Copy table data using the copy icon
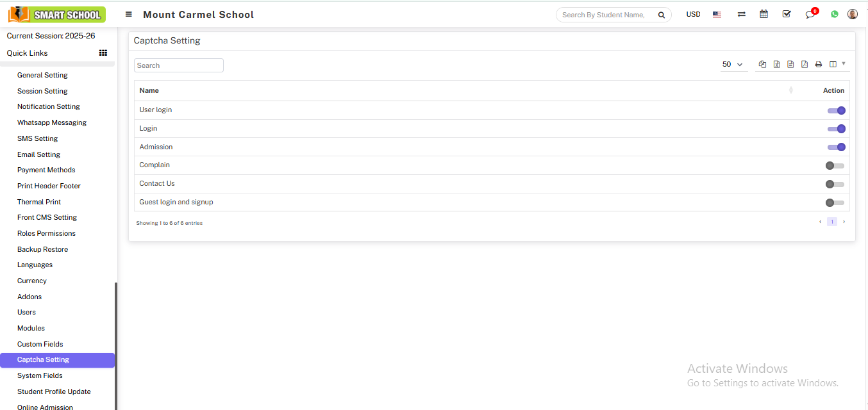Viewport: 868px width, 410px height. (x=762, y=64)
